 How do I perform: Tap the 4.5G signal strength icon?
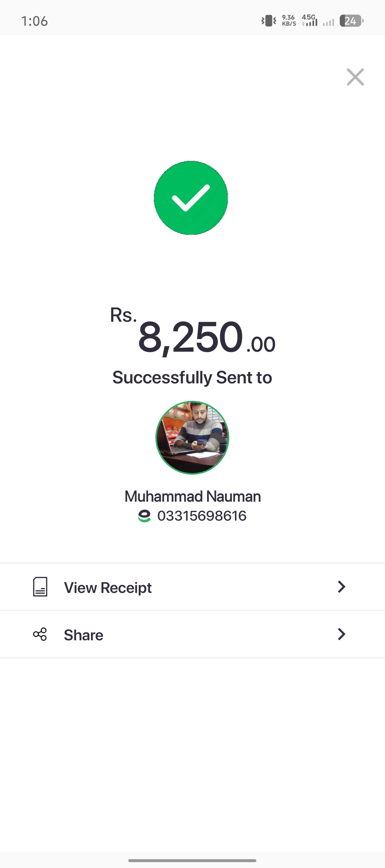[x=309, y=21]
